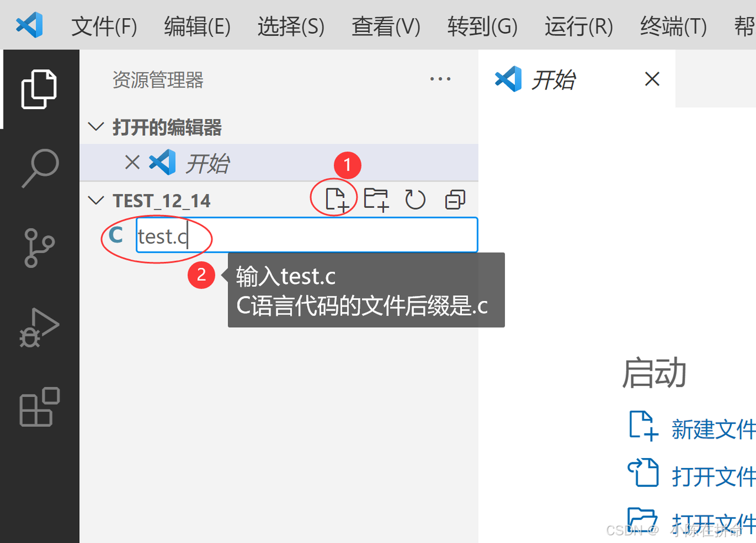Open the explorer more actions ellipsis
This screenshot has height=543, width=756.
click(x=441, y=78)
